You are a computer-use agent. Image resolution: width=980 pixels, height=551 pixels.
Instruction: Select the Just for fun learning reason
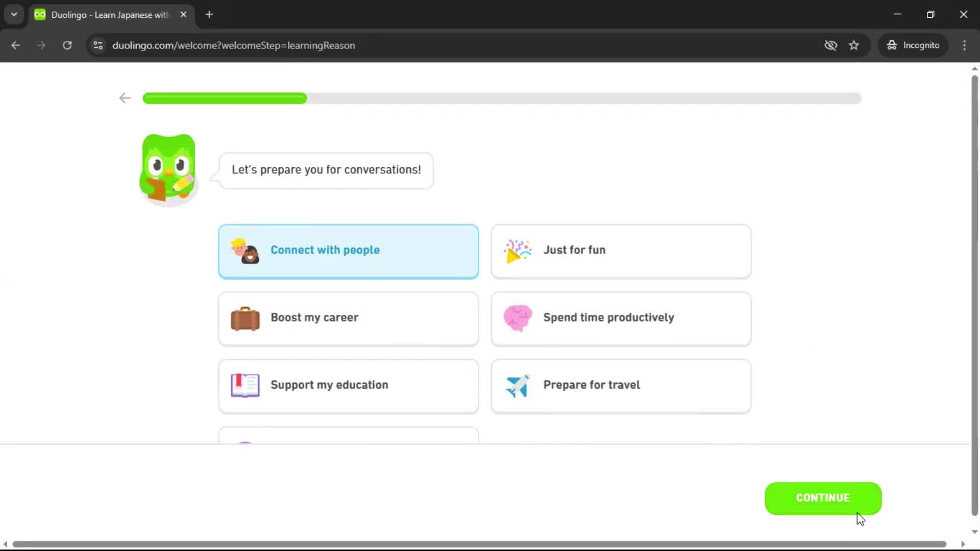click(x=621, y=251)
